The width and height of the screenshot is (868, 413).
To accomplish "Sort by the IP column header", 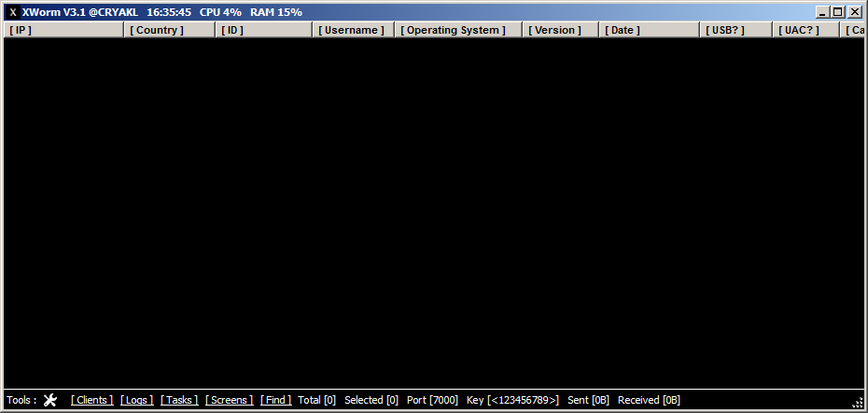I will (63, 30).
